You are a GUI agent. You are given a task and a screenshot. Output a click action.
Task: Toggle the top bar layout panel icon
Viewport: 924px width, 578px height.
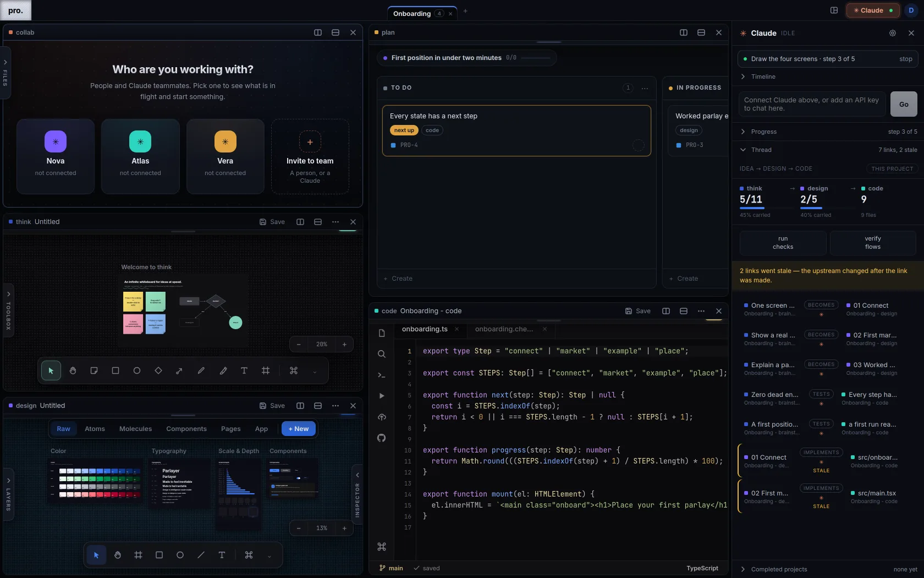[x=834, y=10]
